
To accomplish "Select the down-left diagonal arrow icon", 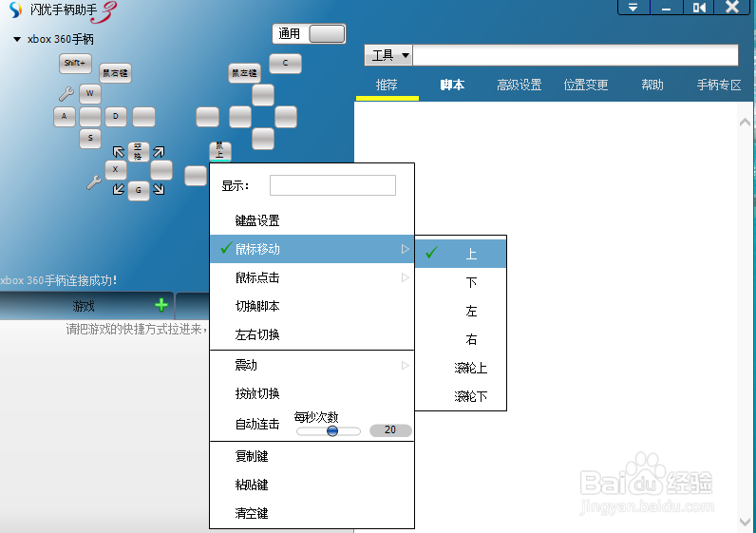I will (119, 189).
